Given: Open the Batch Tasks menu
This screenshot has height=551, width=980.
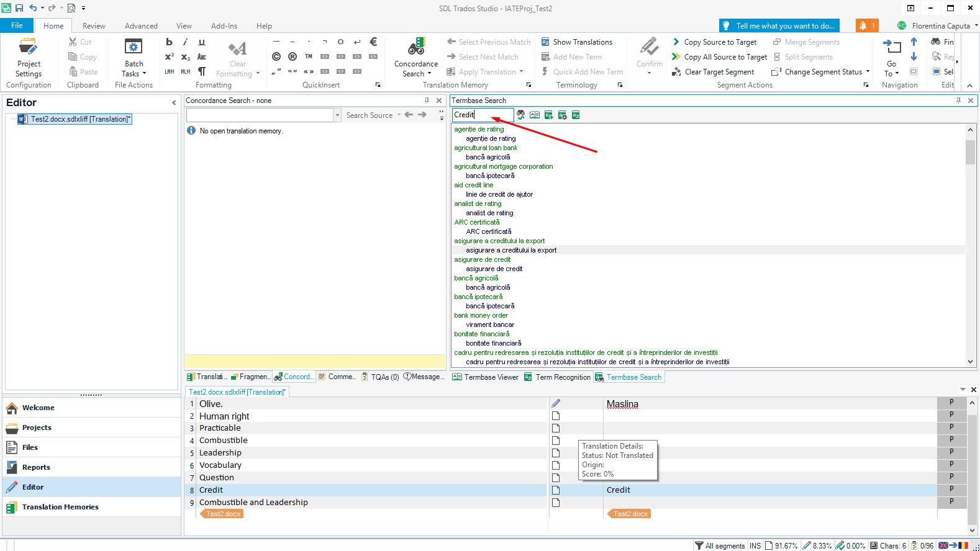Looking at the screenshot, I should [x=134, y=58].
